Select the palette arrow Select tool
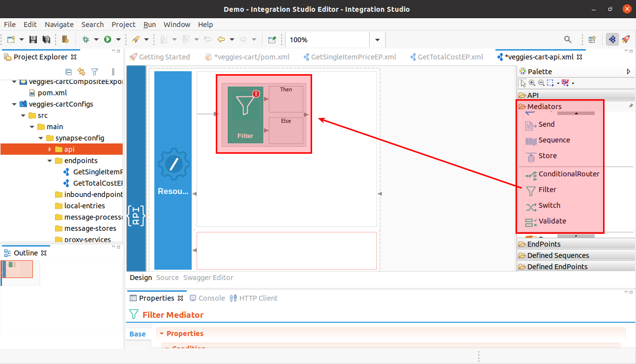Viewport: 636px width, 364px height. click(x=523, y=83)
